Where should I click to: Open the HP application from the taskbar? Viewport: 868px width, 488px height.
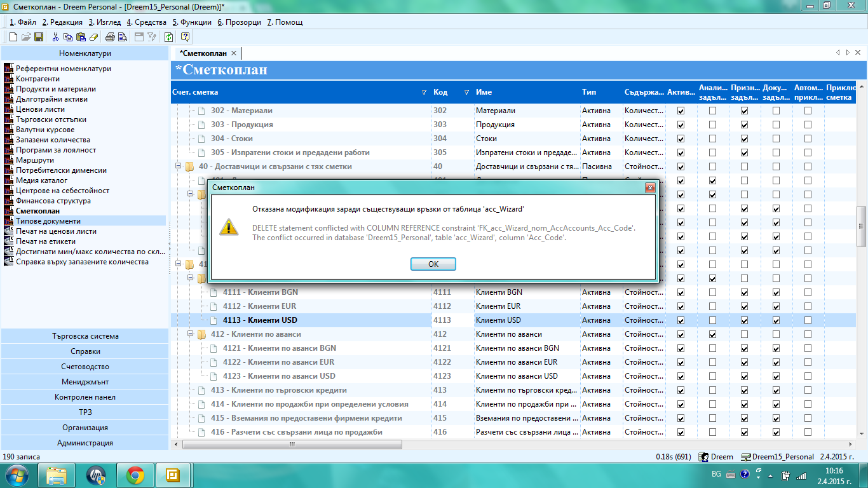tap(96, 475)
